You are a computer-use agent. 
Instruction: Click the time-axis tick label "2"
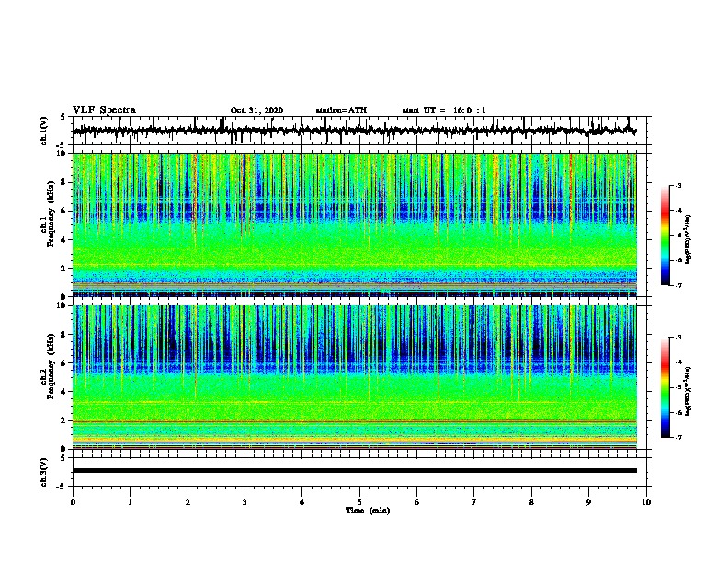pos(188,502)
